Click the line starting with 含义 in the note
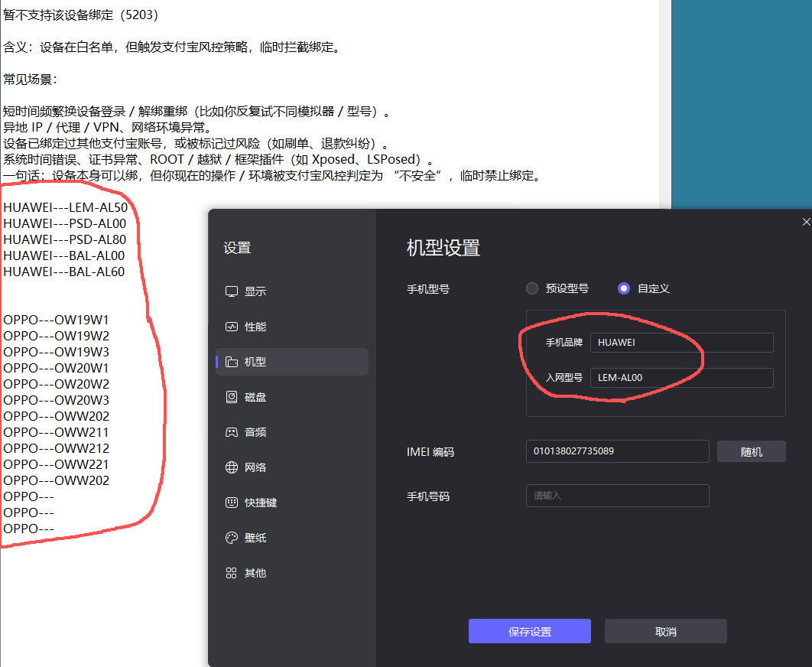 (172, 47)
